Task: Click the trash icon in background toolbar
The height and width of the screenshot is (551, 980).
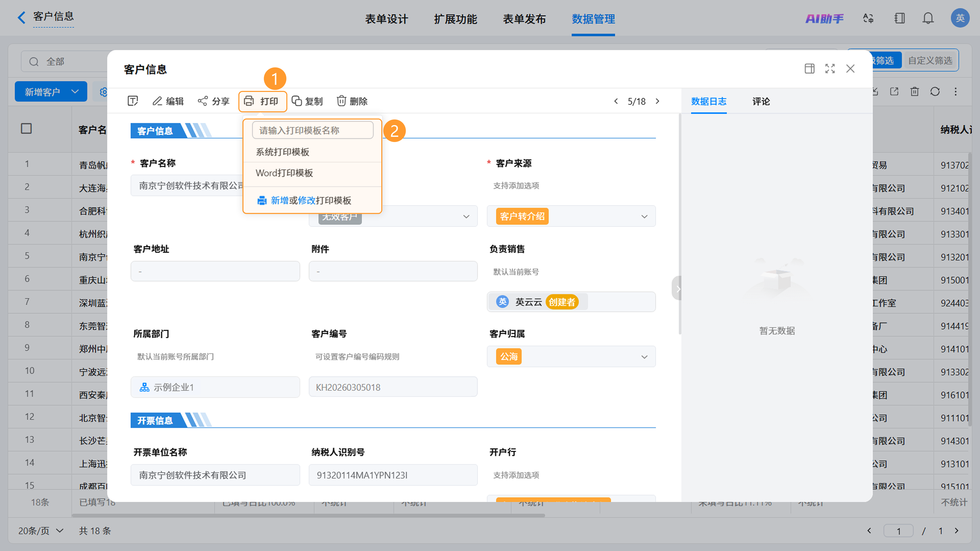Action: [915, 91]
